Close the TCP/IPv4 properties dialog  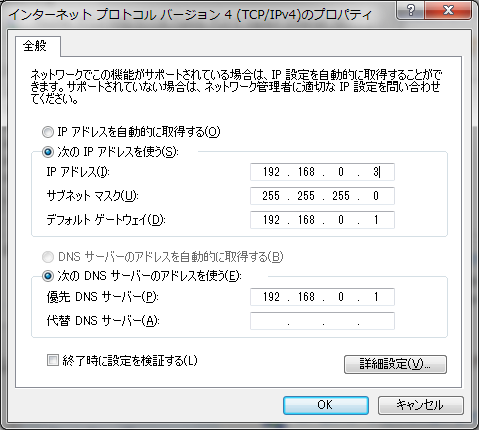[x=448, y=10]
